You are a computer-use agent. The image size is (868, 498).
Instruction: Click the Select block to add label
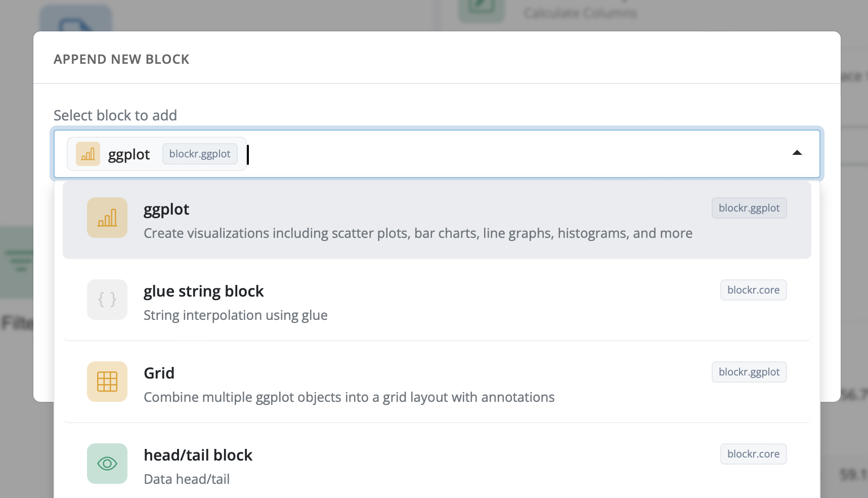pos(115,115)
